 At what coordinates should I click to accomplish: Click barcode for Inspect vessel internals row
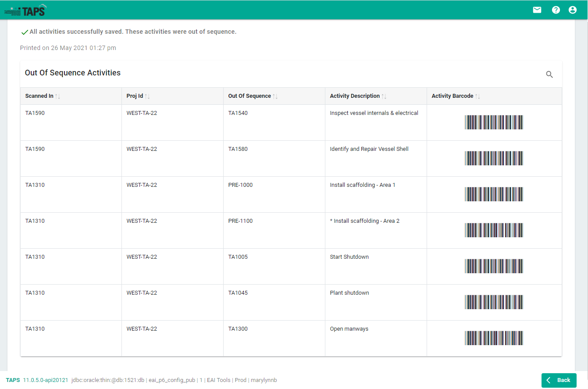(x=494, y=122)
